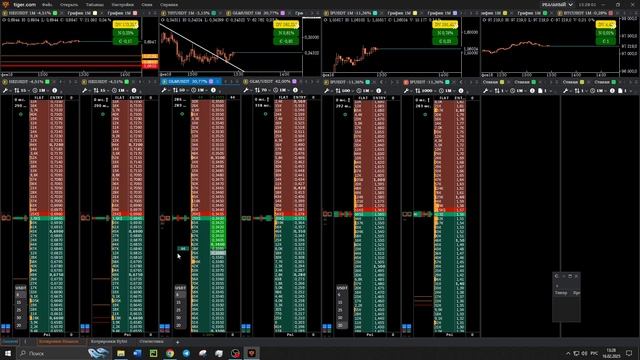The width and height of the screenshot is (640, 360).
Task: Open Telegram from the taskbar
Action: point(186,353)
